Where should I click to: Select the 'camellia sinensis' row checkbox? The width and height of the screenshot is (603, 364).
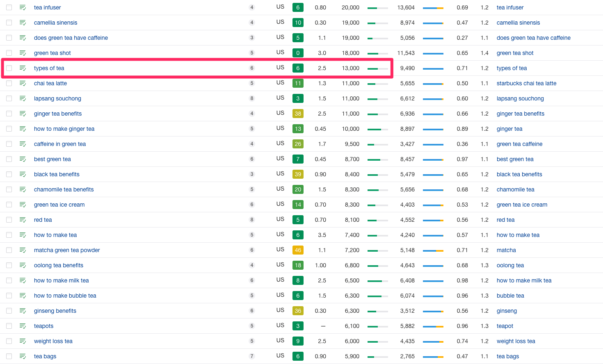9,23
